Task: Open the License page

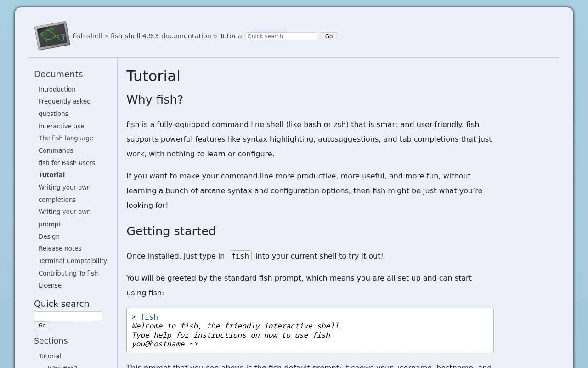Action: pos(50,285)
